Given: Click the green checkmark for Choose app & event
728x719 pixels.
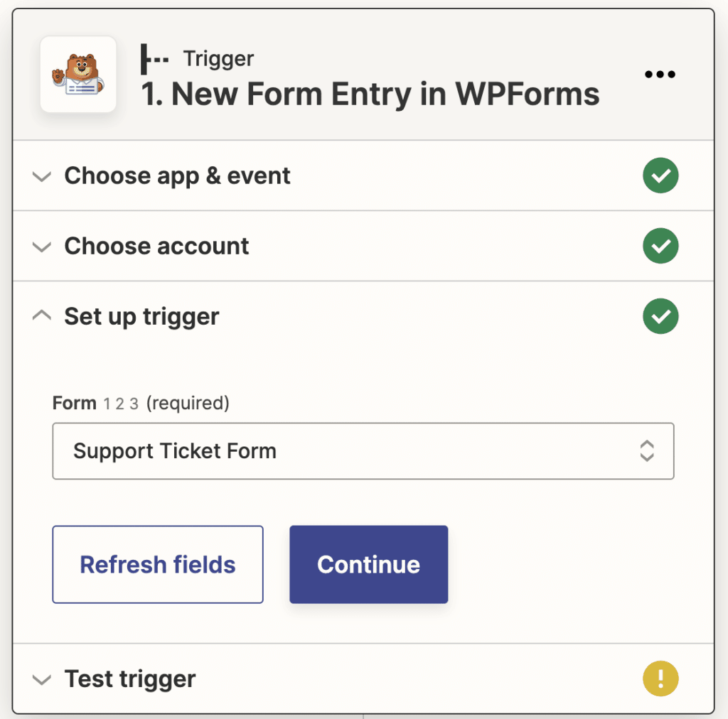Looking at the screenshot, I should 660,175.
